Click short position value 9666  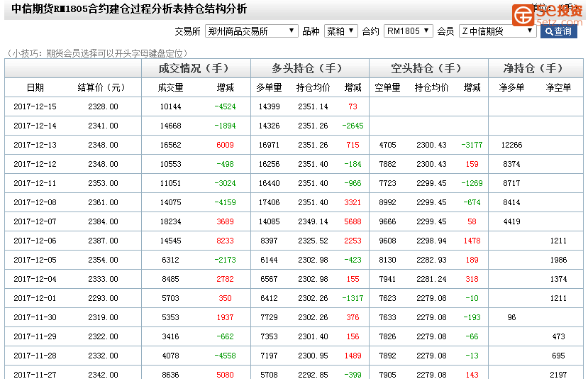click(387, 221)
